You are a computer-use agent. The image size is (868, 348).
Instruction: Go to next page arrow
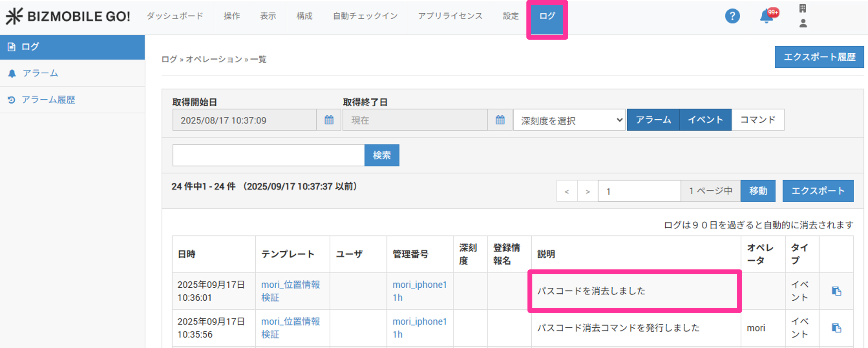(587, 191)
